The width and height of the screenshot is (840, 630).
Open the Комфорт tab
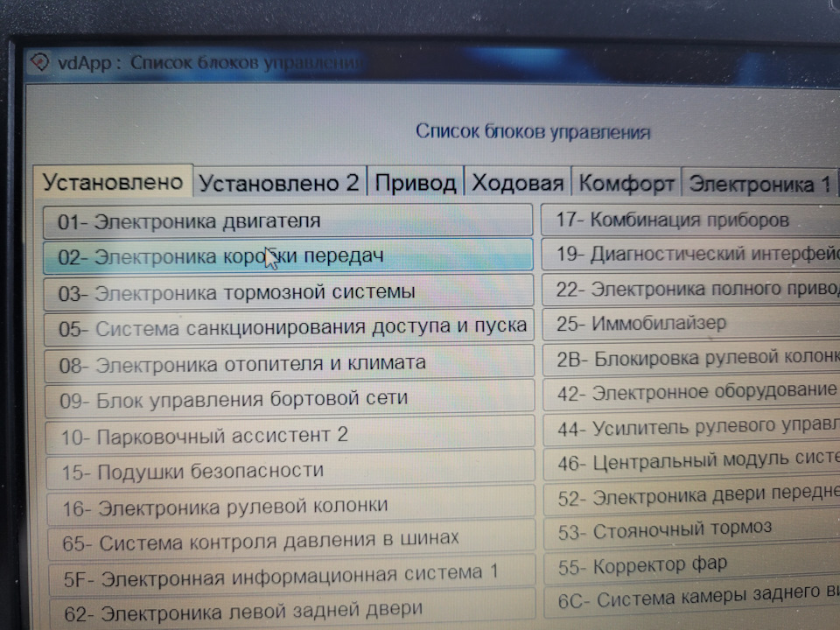tap(626, 183)
